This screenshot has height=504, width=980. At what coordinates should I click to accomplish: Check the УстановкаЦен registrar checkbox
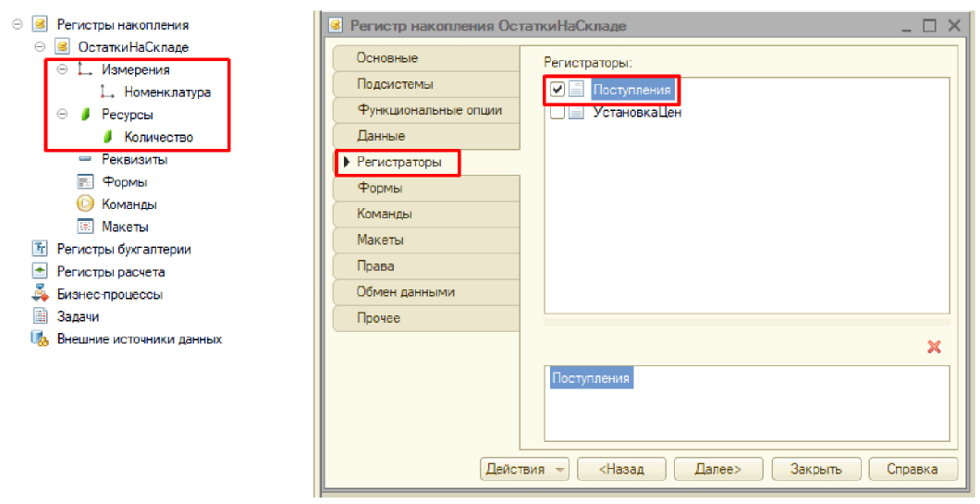click(557, 113)
